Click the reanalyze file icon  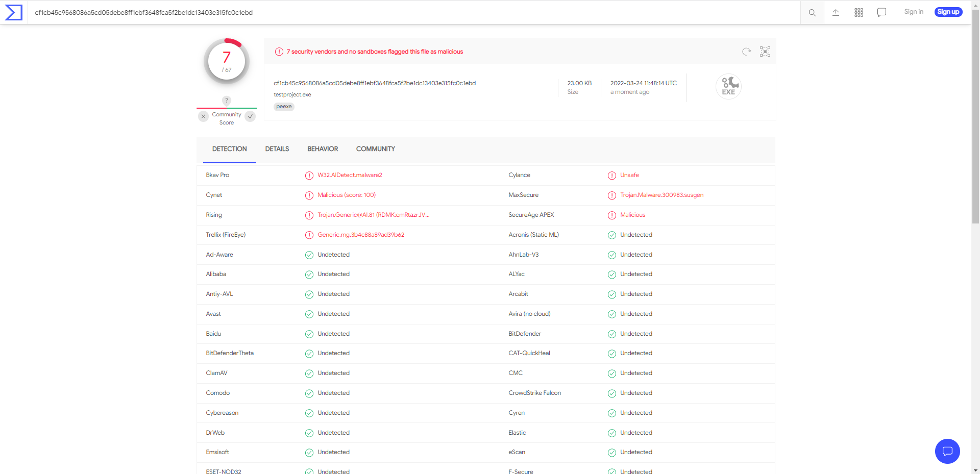(x=746, y=52)
